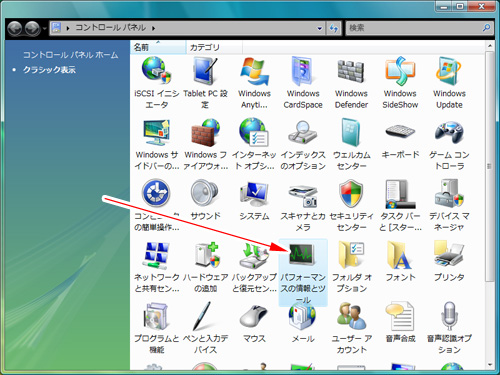Open Windows ファイアウォール icon
500x375 pixels.
[205, 132]
